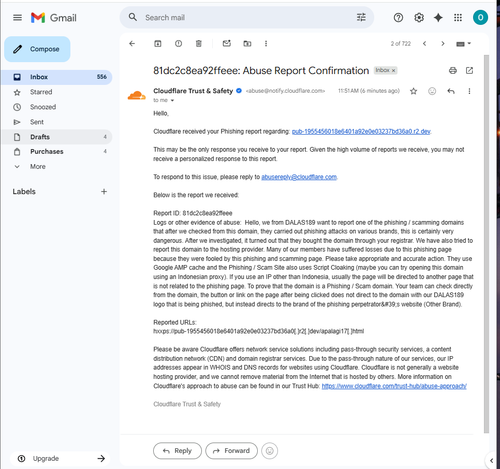Screen dimensions: 500x469
Task: Open the account avatar O
Action: click(480, 17)
